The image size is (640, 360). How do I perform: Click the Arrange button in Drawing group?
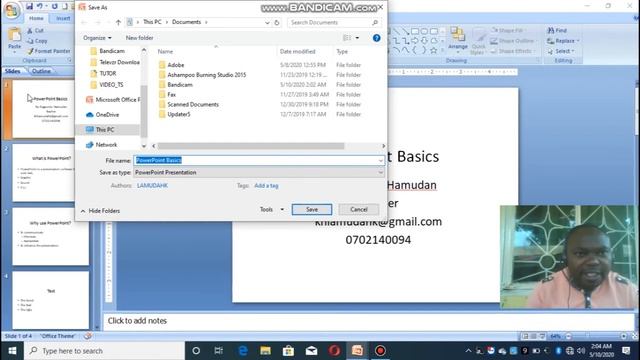click(458, 39)
